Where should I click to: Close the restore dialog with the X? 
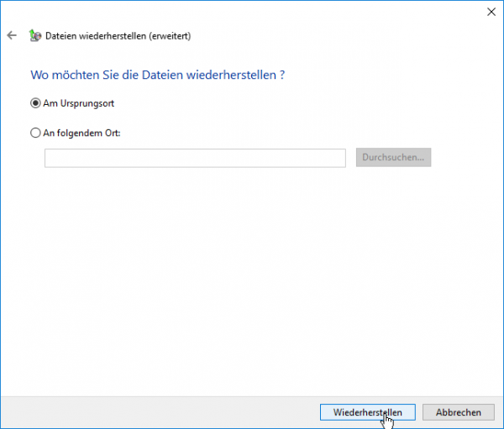490,11
